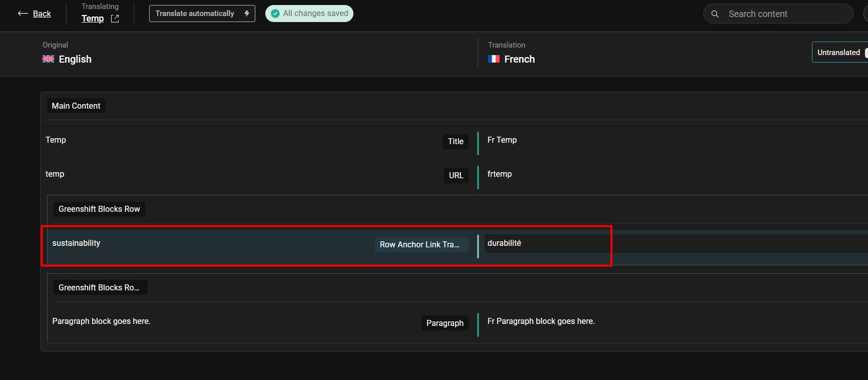Click the Back link

pyautogui.click(x=42, y=14)
